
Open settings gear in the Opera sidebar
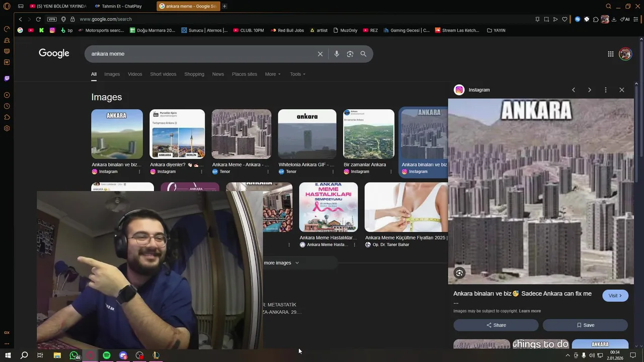click(7, 128)
